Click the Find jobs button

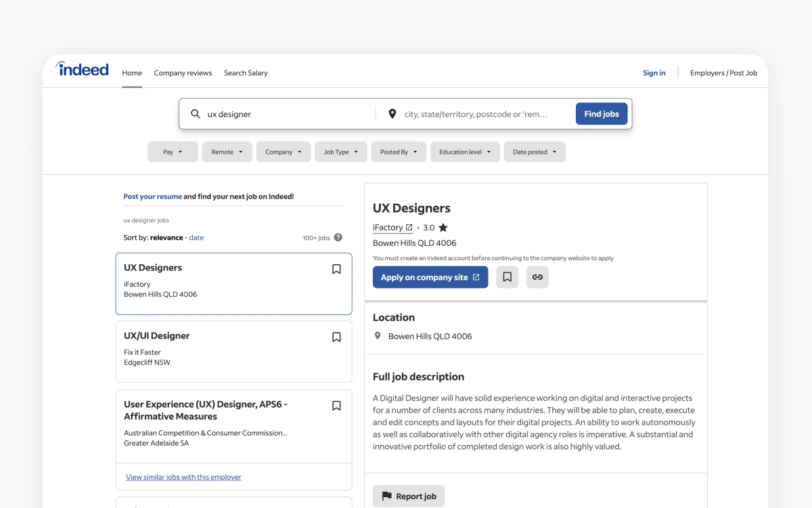click(602, 114)
